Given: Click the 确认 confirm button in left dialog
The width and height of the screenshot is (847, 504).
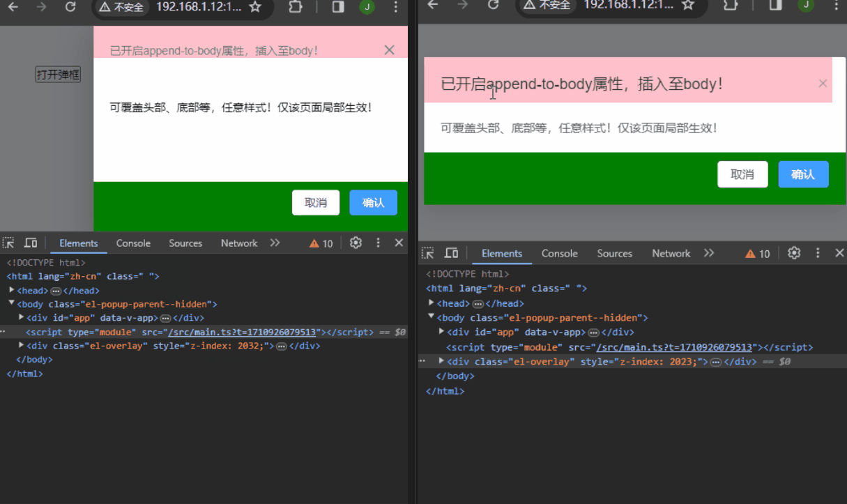Looking at the screenshot, I should coord(373,202).
